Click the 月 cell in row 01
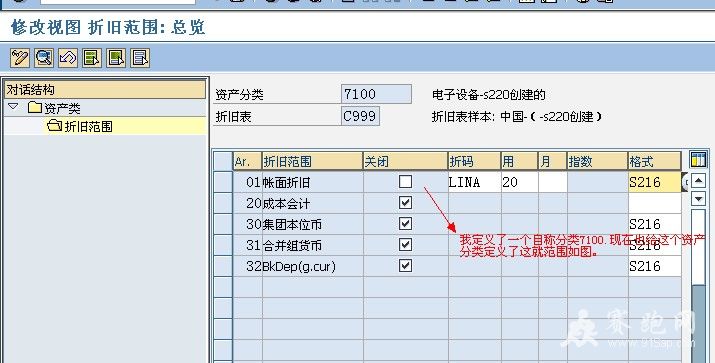The width and height of the screenshot is (715, 363). (x=553, y=182)
